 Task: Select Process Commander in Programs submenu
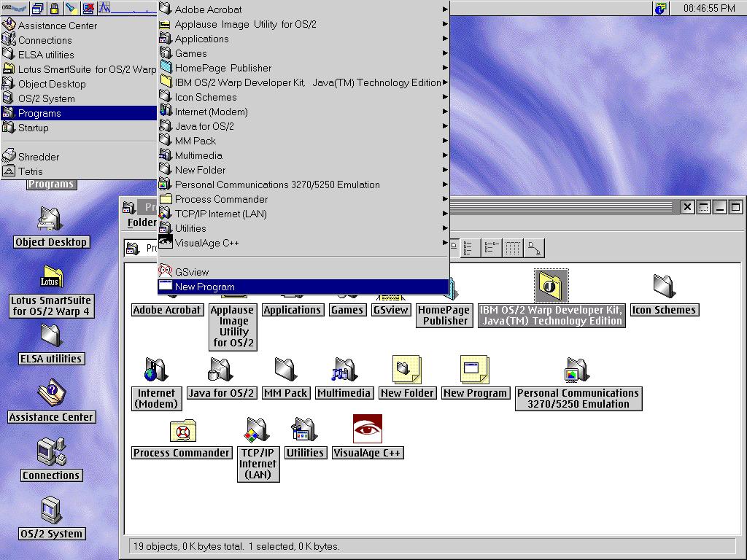point(303,199)
